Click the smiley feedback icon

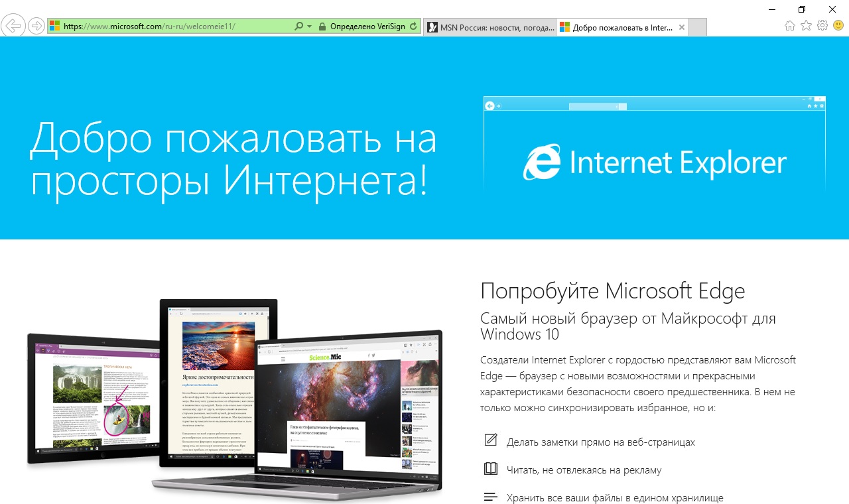pos(838,26)
